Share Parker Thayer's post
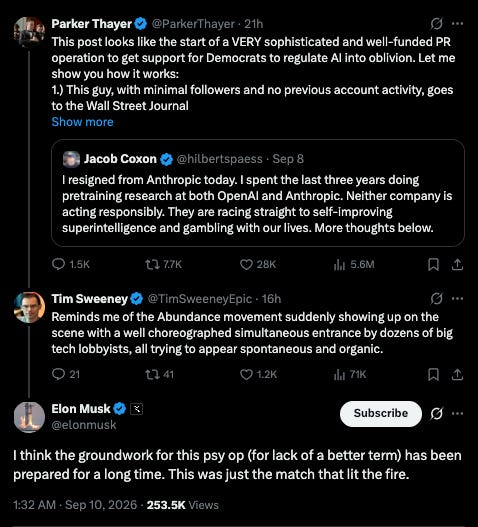The image size is (478, 527). pyautogui.click(x=457, y=265)
